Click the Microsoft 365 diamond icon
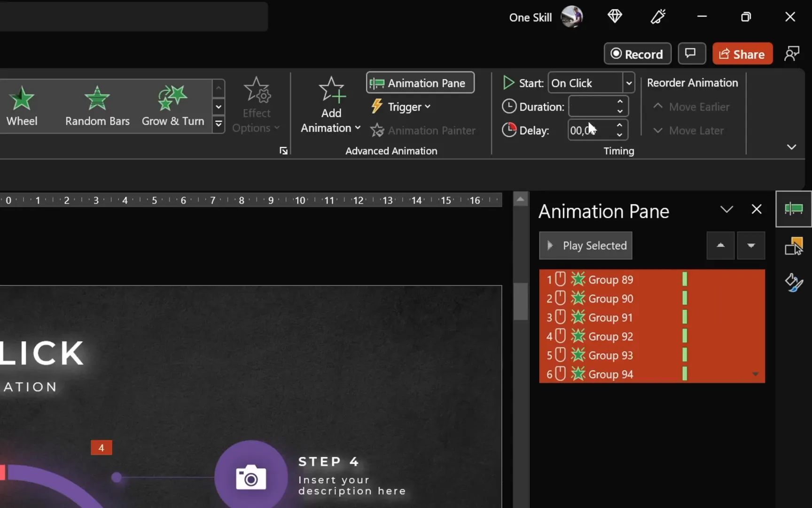 point(615,17)
